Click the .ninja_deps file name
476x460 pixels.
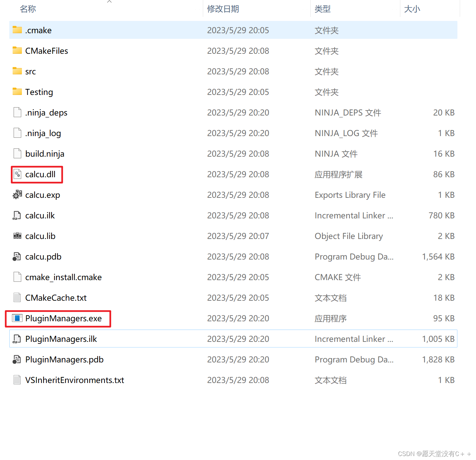tap(46, 113)
